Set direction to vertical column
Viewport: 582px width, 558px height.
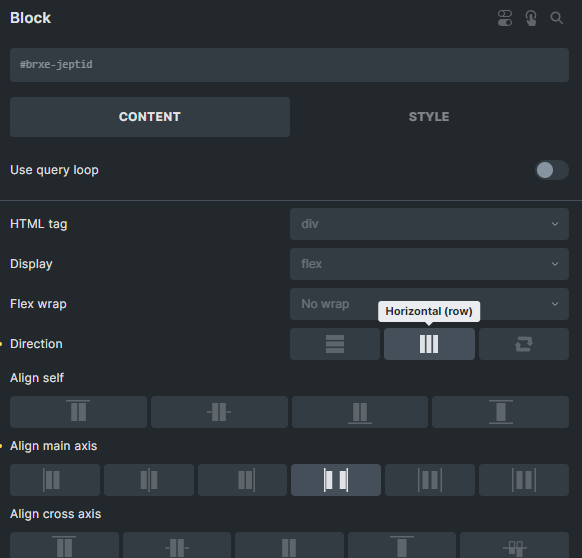(335, 344)
